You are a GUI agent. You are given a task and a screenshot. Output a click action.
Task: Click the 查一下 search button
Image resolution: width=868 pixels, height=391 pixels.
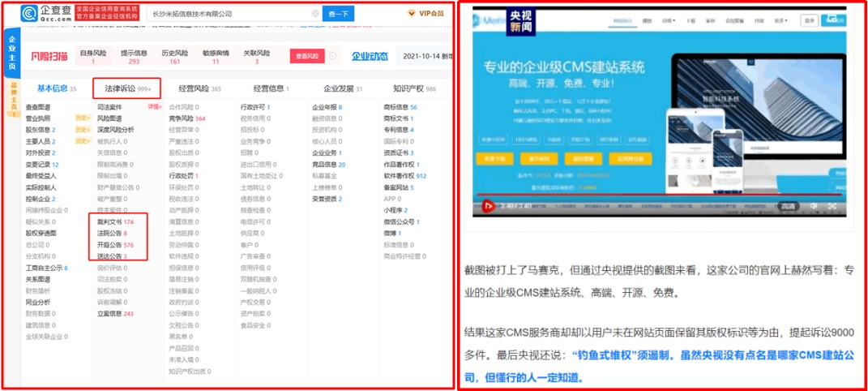pyautogui.click(x=338, y=14)
